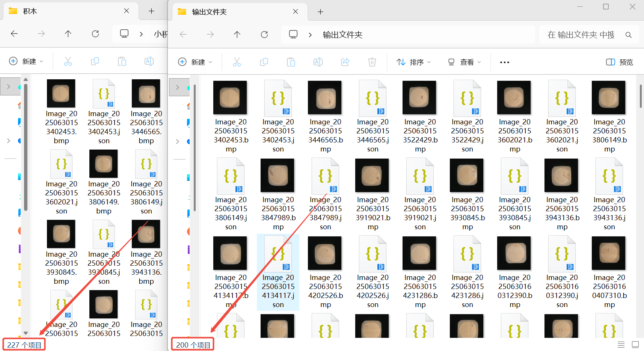This screenshot has height=351, width=644.
Task: Click Cut icon in 输出文件夹 window toolbar
Action: 237,62
